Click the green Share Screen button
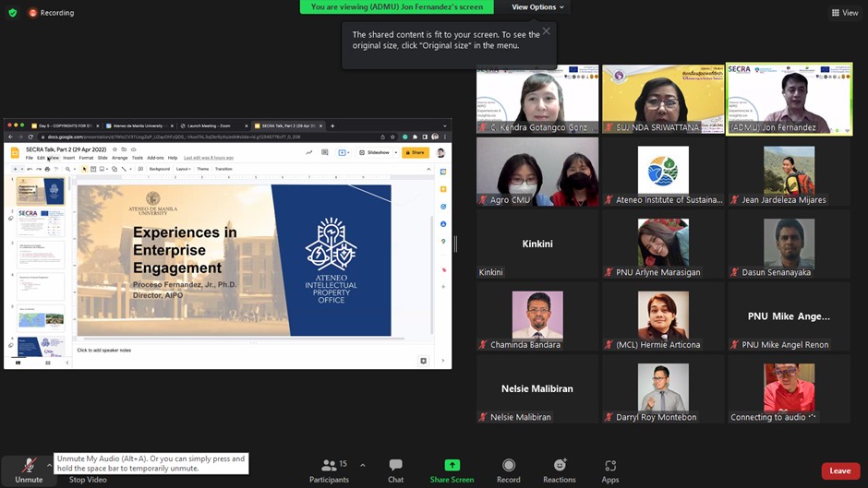Image resolution: width=868 pixels, height=488 pixels. click(452, 470)
